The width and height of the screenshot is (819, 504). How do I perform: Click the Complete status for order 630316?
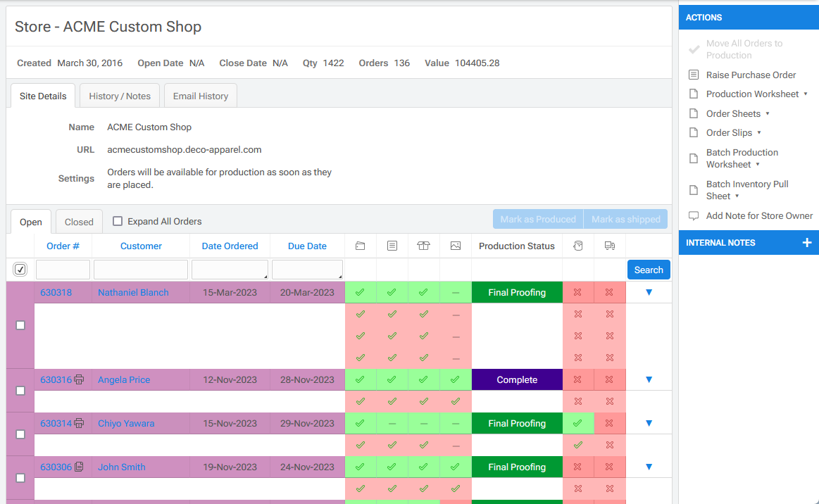pyautogui.click(x=517, y=379)
